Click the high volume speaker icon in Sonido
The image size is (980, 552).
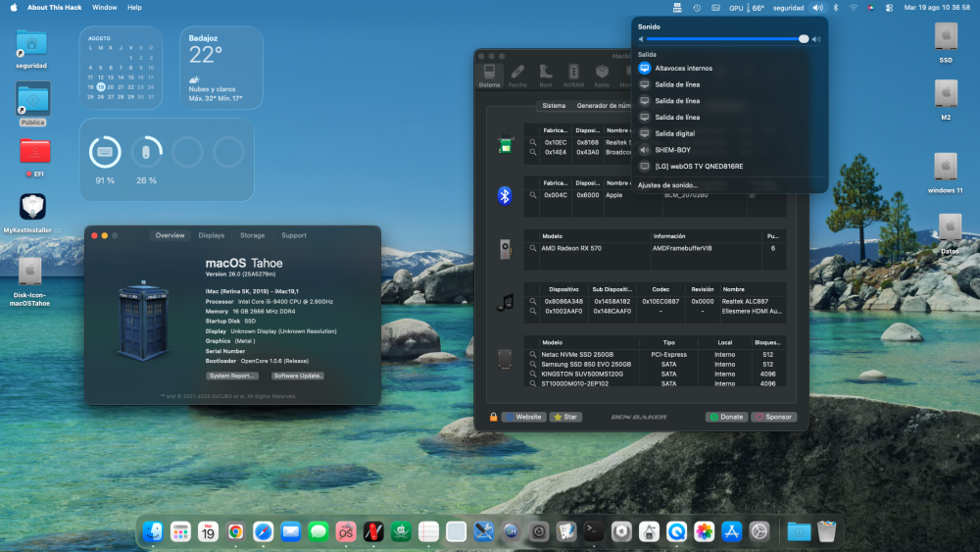pyautogui.click(x=815, y=39)
